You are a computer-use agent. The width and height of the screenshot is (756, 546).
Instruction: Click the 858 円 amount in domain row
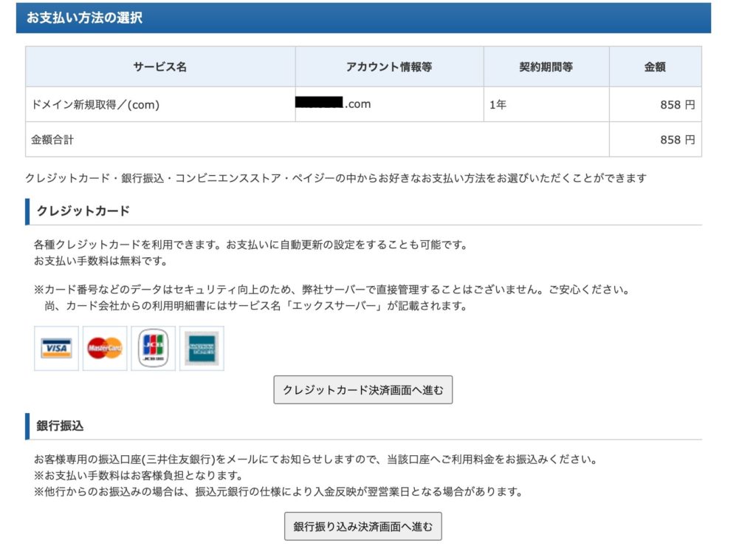click(677, 105)
